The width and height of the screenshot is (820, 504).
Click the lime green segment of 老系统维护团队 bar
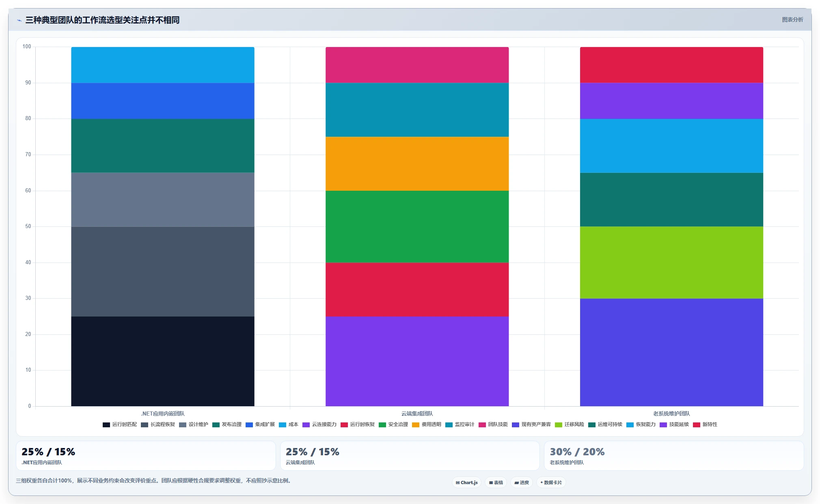pos(671,263)
